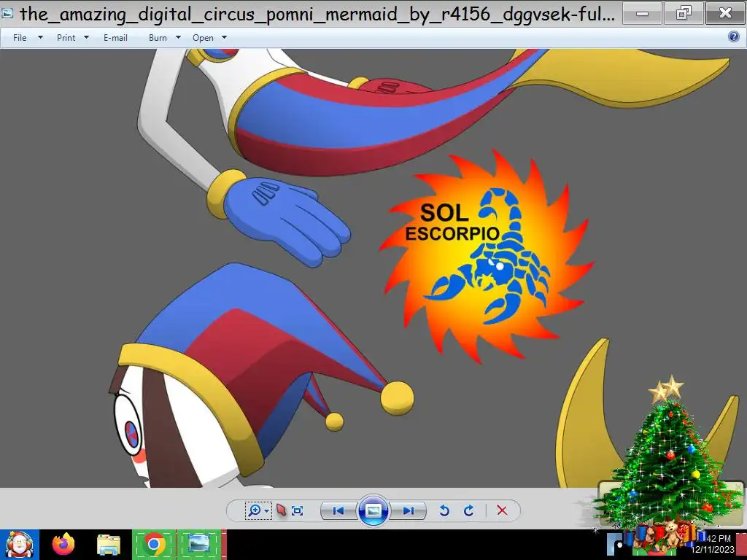Delete the picture with red X
Screen dimensions: 747x560
tap(502, 510)
